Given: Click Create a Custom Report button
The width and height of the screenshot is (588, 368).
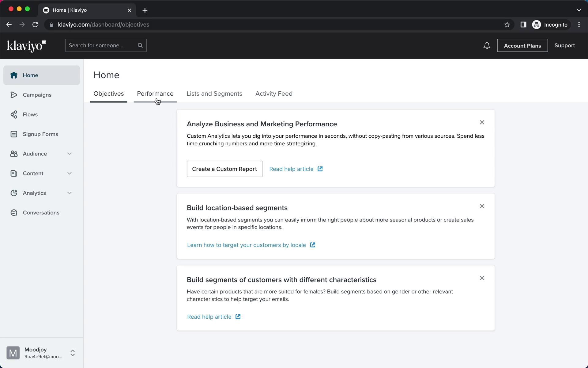Looking at the screenshot, I should tap(224, 169).
